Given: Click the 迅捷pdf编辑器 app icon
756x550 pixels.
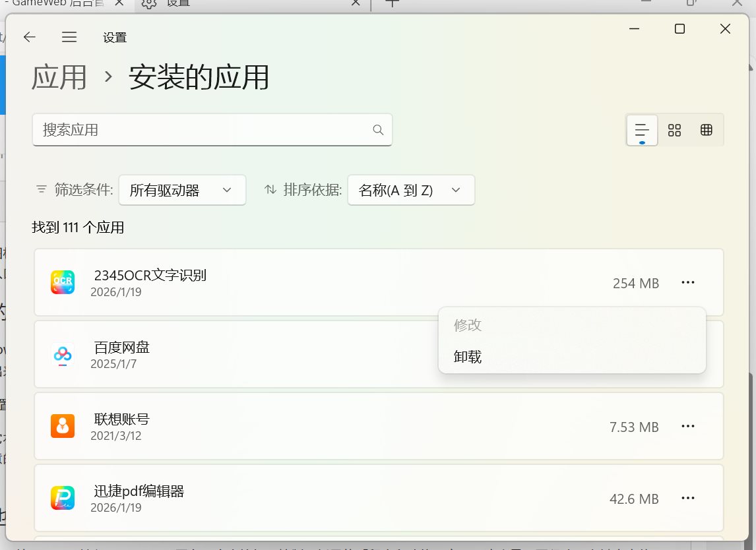Looking at the screenshot, I should tap(63, 498).
